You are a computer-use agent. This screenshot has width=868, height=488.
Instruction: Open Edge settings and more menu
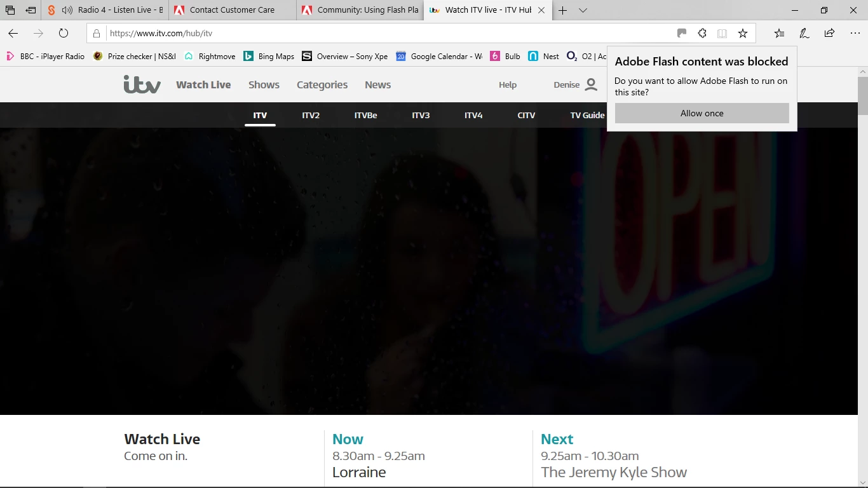[x=855, y=33]
